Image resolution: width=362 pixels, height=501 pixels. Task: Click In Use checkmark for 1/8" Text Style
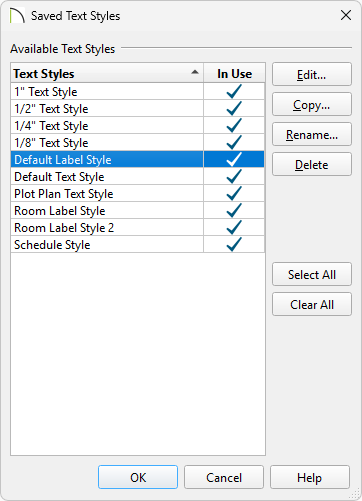coord(234,142)
